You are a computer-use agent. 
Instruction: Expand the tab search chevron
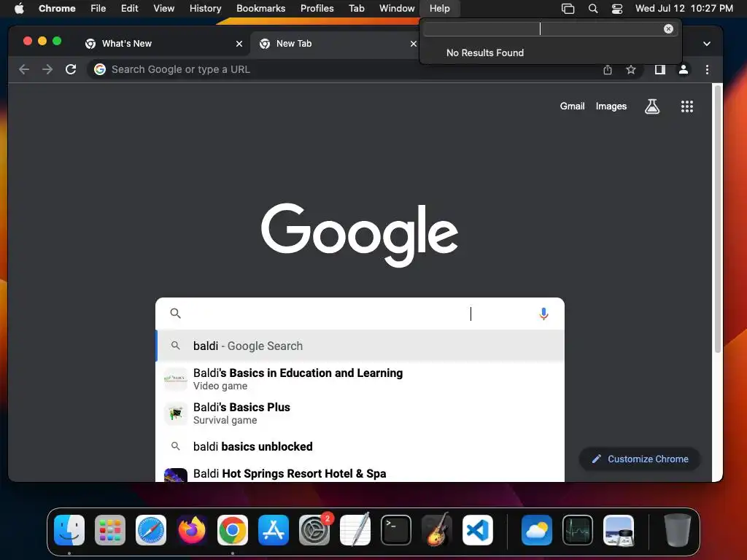pyautogui.click(x=707, y=44)
